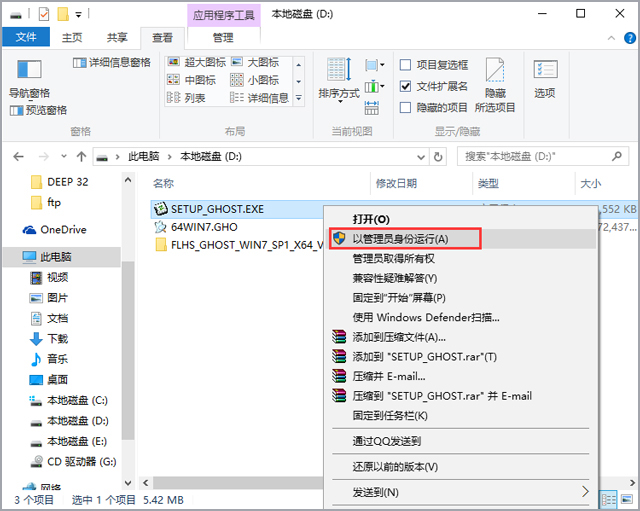
Task: Switch to the Share ribbon tab
Action: click(117, 38)
